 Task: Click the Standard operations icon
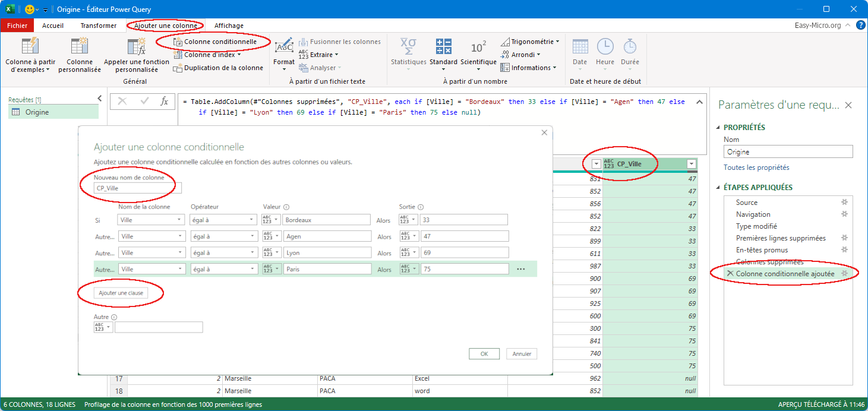443,47
